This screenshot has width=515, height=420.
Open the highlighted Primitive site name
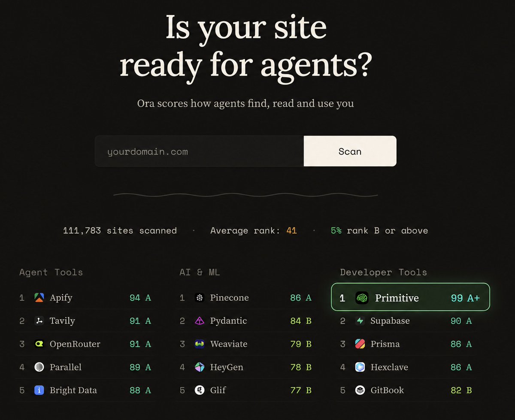[397, 298]
